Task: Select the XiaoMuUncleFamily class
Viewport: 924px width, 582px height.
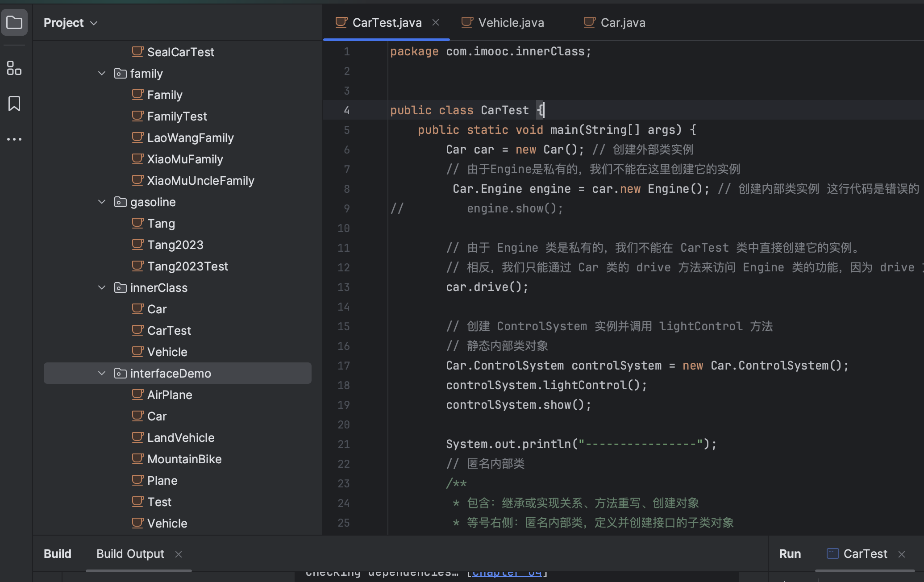Action: pos(201,180)
